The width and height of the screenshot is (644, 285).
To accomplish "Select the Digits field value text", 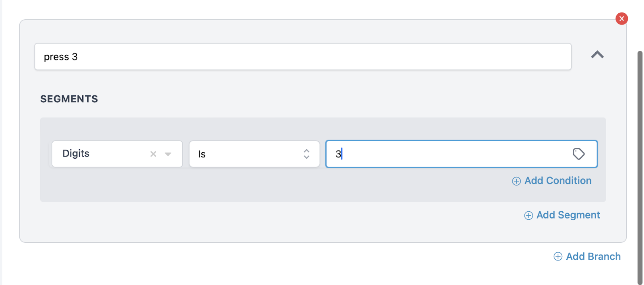I will (76, 153).
